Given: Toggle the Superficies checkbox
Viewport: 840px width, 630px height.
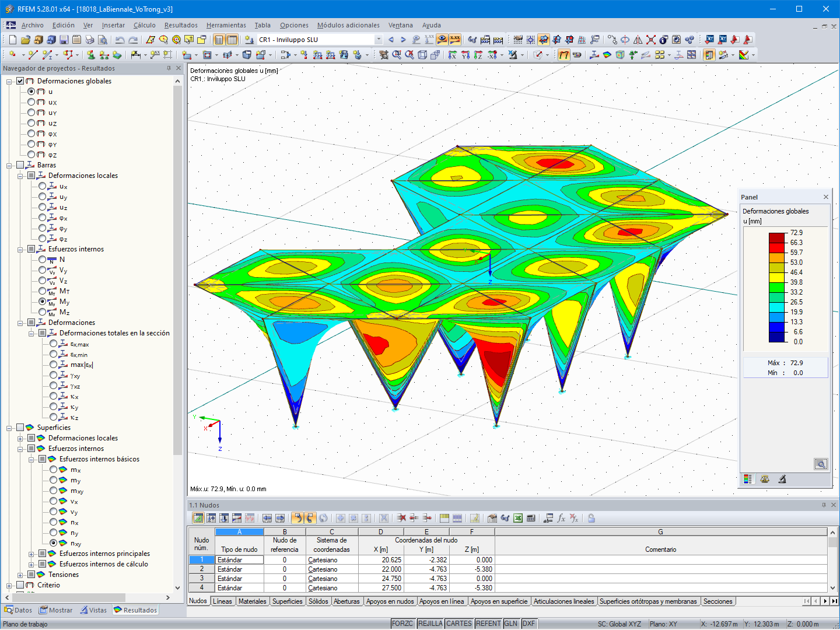Looking at the screenshot, I should [20, 428].
